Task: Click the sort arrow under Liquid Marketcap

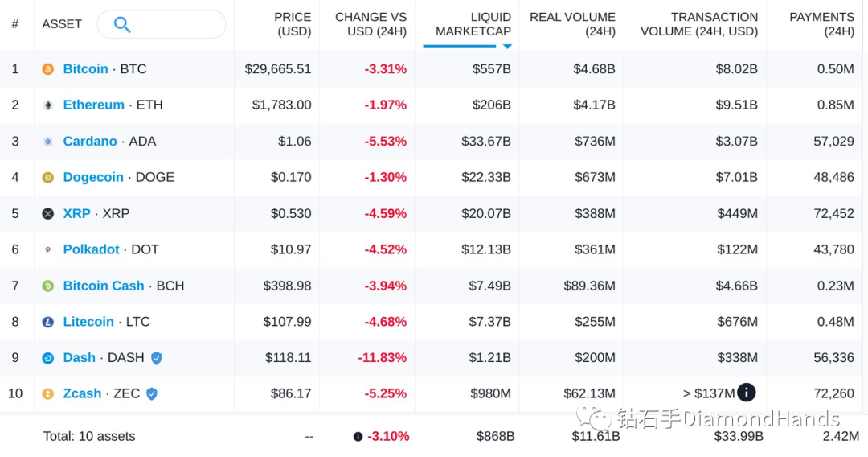Action: pos(507,47)
